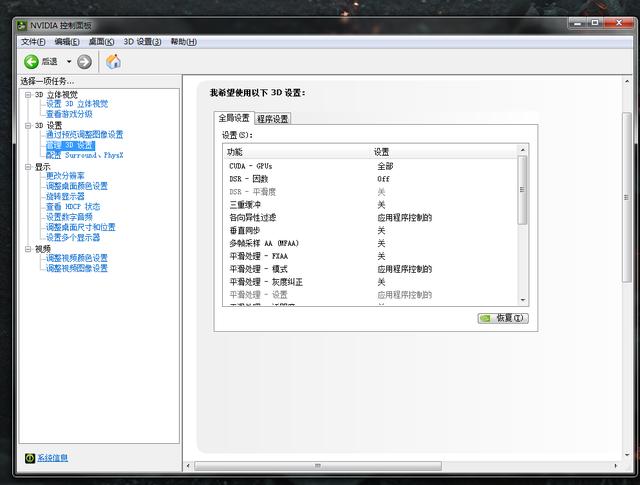Open 设置数字音频 task
The height and width of the screenshot is (485, 640).
[x=69, y=217]
